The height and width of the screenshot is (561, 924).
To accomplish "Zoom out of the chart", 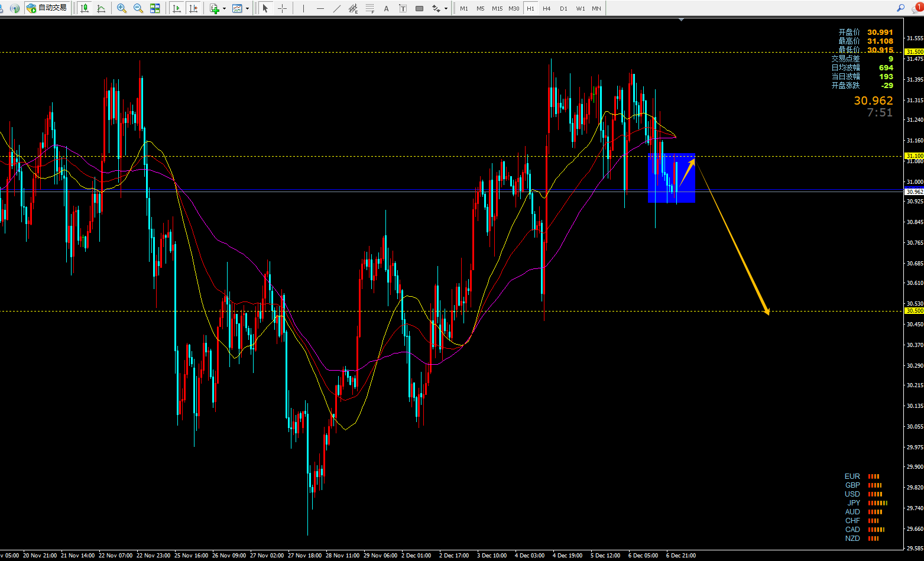I will click(x=138, y=8).
